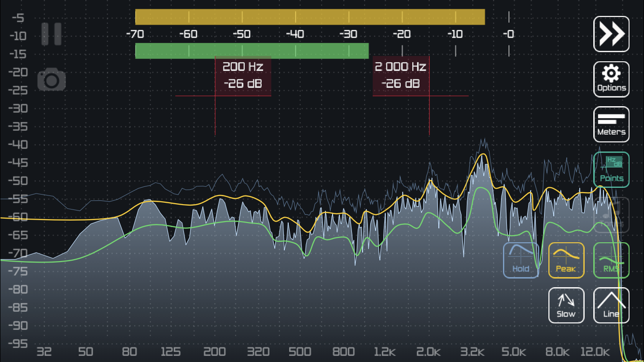Toggle the yellow Peak curve

[x=566, y=260]
